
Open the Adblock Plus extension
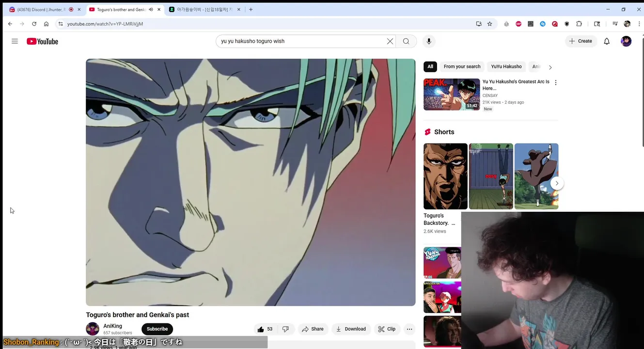coord(518,24)
